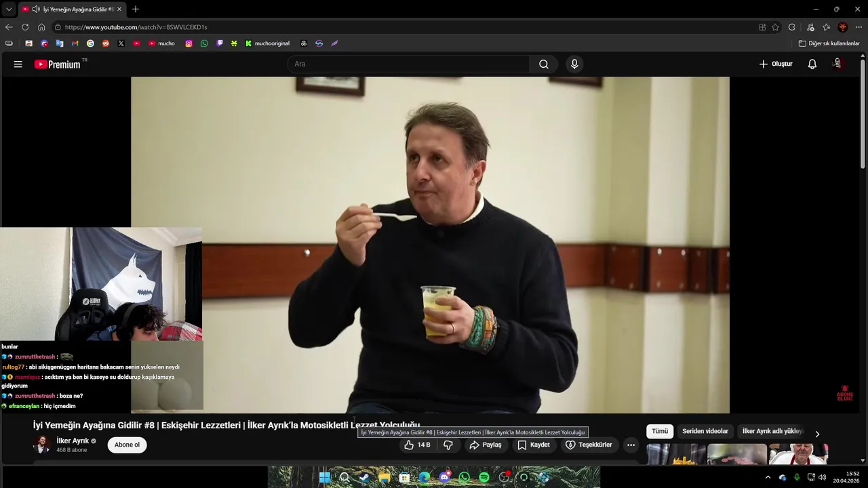Open browser settings and more menu

click(859, 27)
